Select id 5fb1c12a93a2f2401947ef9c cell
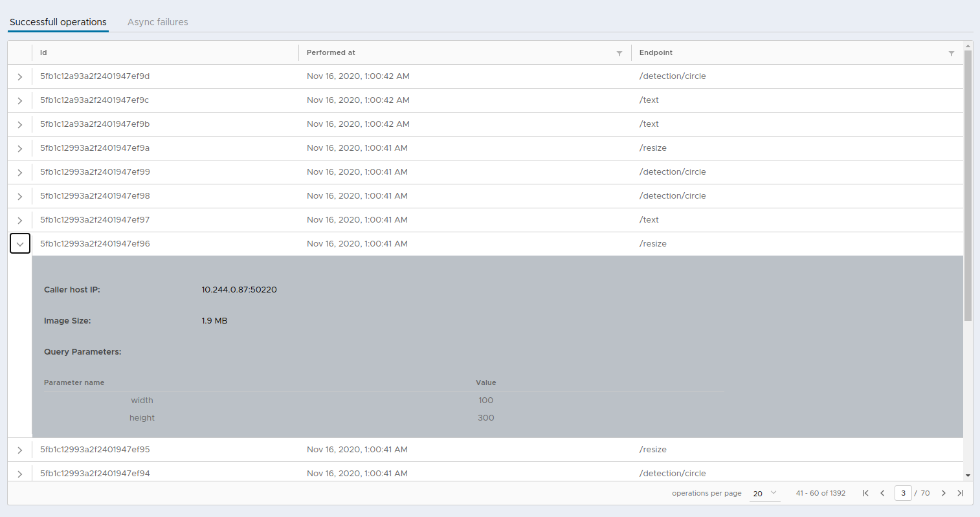The width and height of the screenshot is (980, 517). click(95, 100)
